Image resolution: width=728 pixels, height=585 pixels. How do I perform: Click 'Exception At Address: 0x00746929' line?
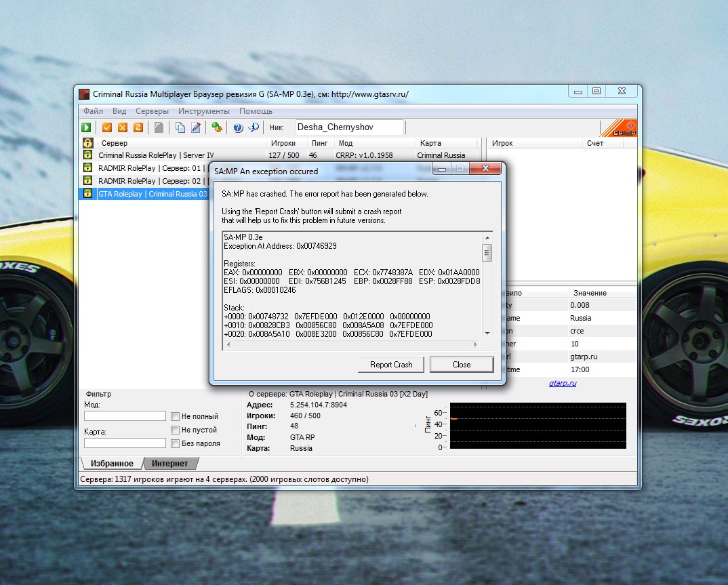[281, 246]
